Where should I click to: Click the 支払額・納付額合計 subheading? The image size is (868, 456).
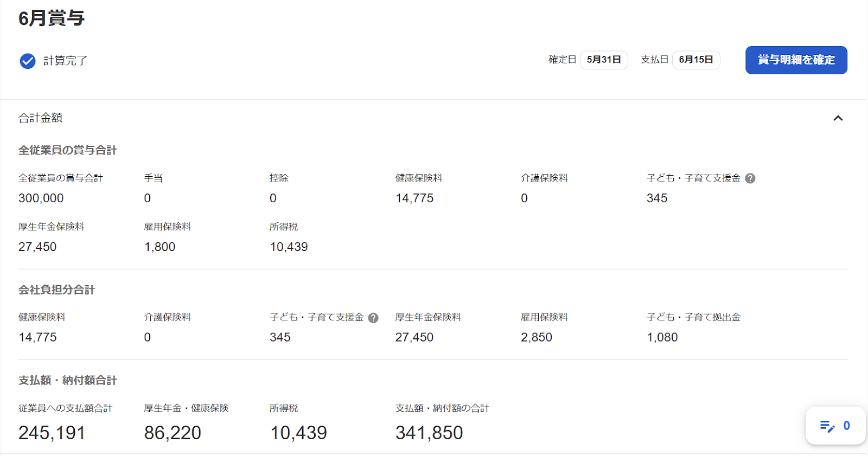pyautogui.click(x=68, y=381)
